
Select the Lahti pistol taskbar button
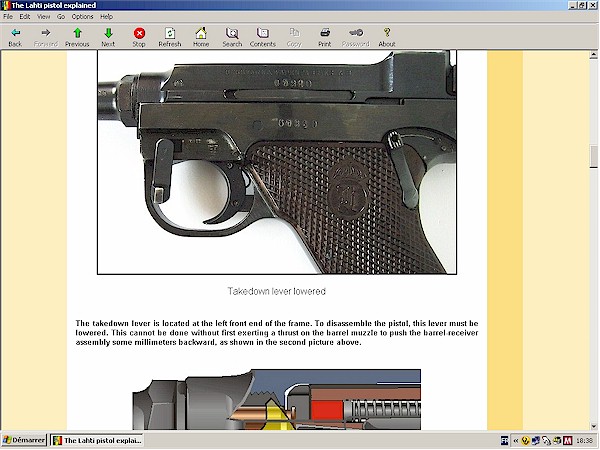point(97,440)
